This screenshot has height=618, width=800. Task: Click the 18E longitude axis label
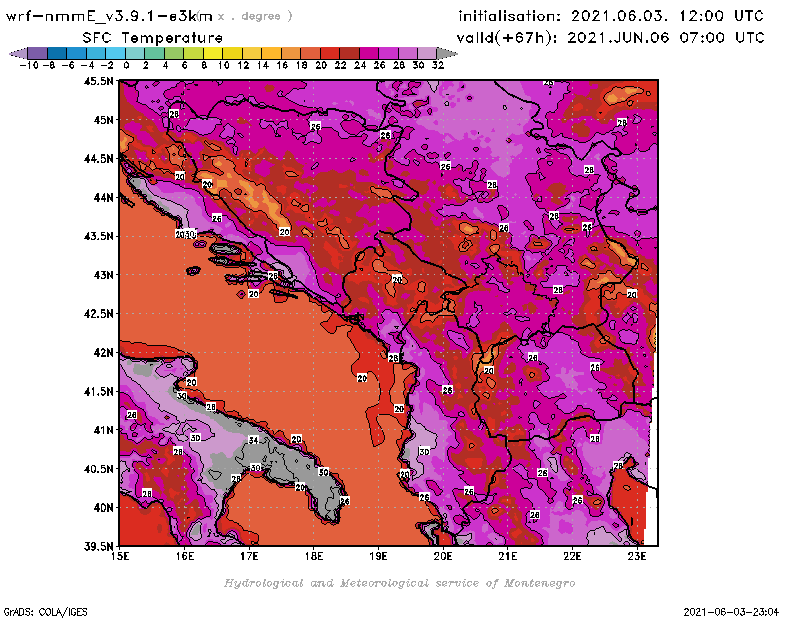click(x=314, y=556)
